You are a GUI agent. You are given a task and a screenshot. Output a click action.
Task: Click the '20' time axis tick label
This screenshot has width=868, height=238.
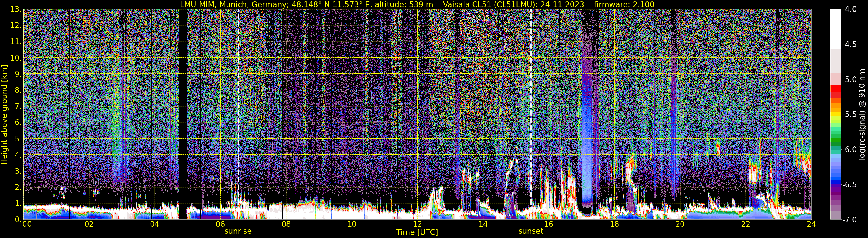point(680,224)
